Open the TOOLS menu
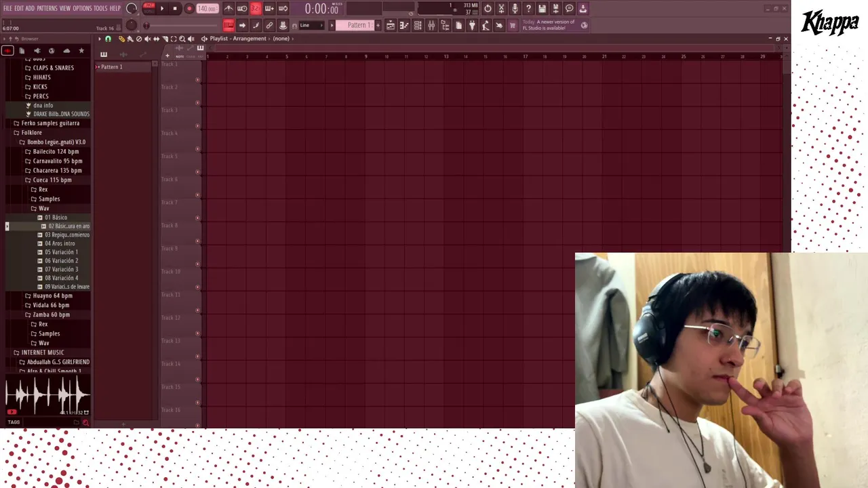Image resolution: width=868 pixels, height=488 pixels. click(x=100, y=8)
